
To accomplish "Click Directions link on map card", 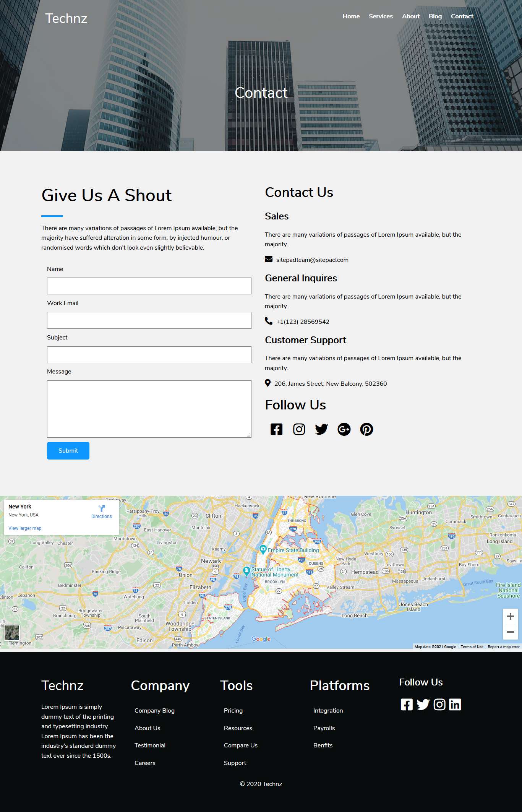I will tap(102, 516).
